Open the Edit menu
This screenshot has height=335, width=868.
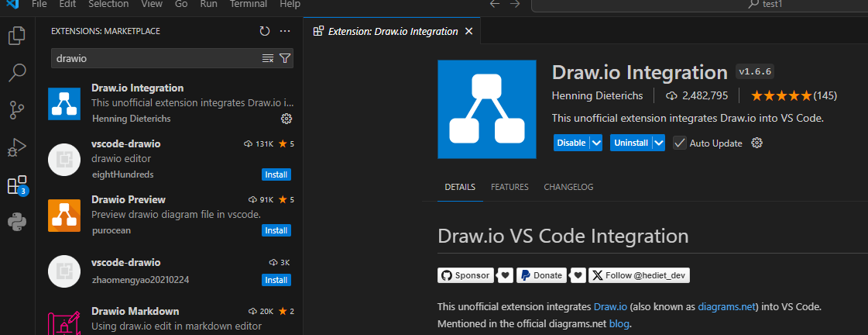pyautogui.click(x=67, y=4)
